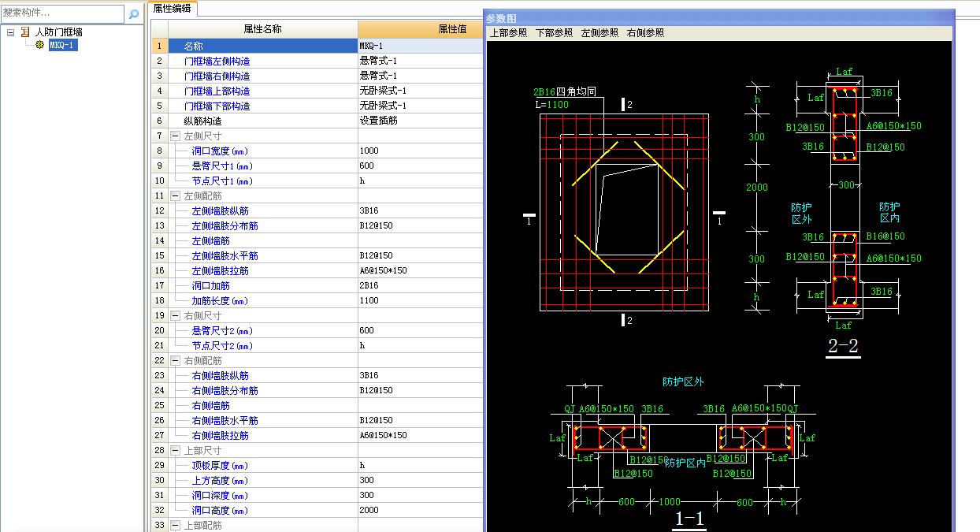The width and height of the screenshot is (980, 532).
Task: Click 右侧墙肢纵筋 value 3B16
Action: click(421, 376)
